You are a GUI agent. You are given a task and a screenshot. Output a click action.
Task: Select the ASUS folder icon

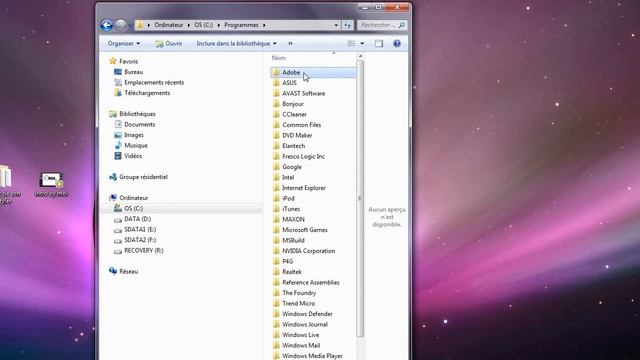[276, 83]
